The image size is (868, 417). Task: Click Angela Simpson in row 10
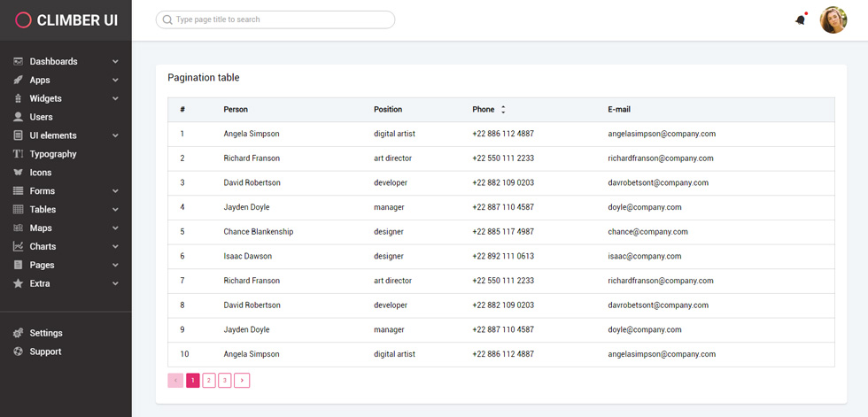point(252,354)
